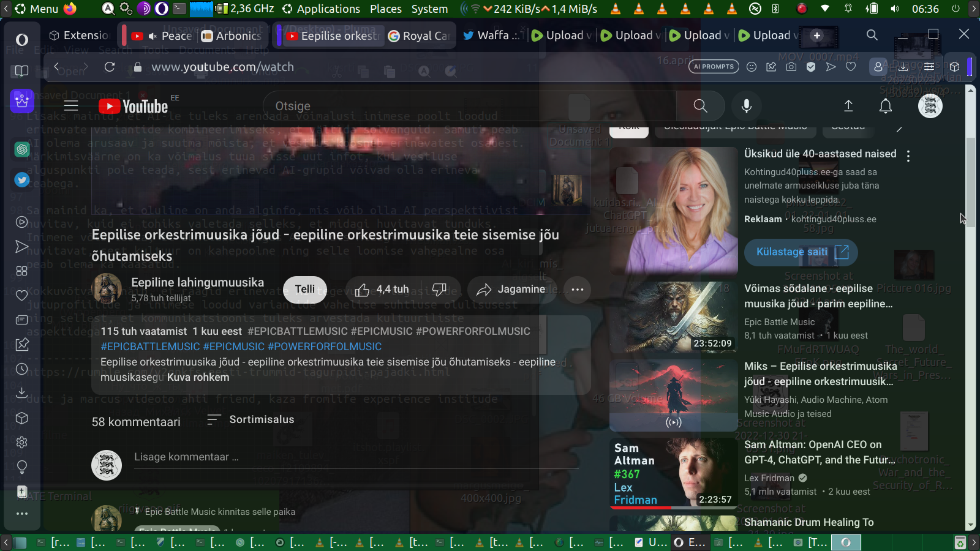
Task: Open YouTube notifications bell
Action: pos(886,106)
